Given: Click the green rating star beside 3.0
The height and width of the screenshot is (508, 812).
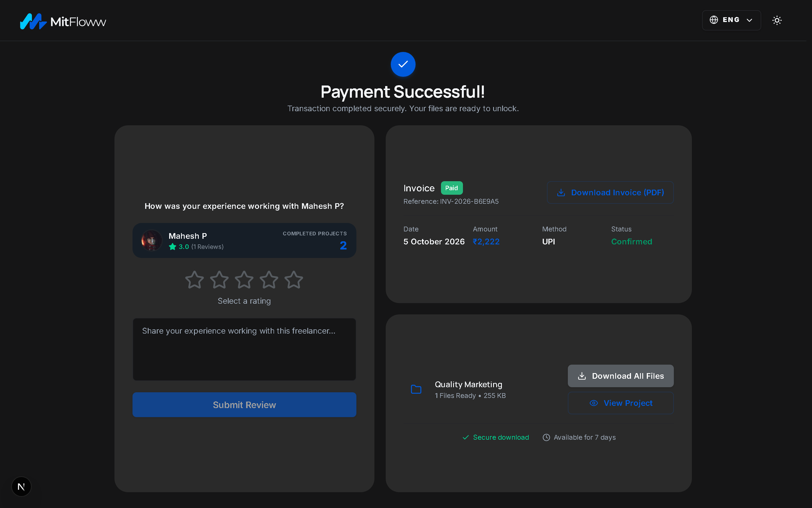Looking at the screenshot, I should (173, 247).
